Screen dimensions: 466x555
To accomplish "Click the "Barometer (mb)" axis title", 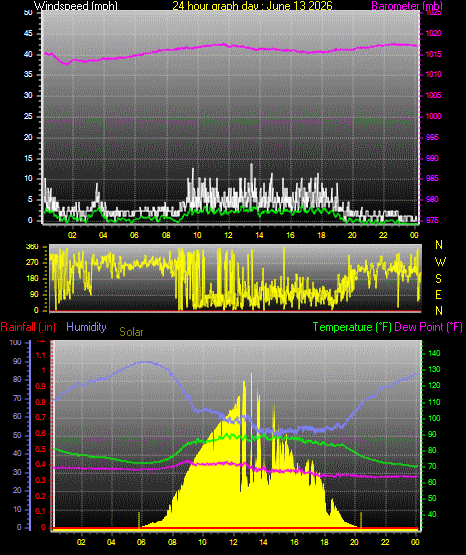I will [407, 6].
